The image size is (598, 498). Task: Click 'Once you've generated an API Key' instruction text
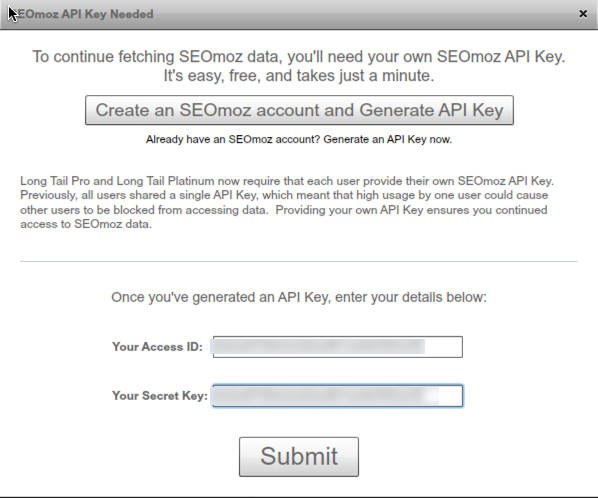point(299,297)
